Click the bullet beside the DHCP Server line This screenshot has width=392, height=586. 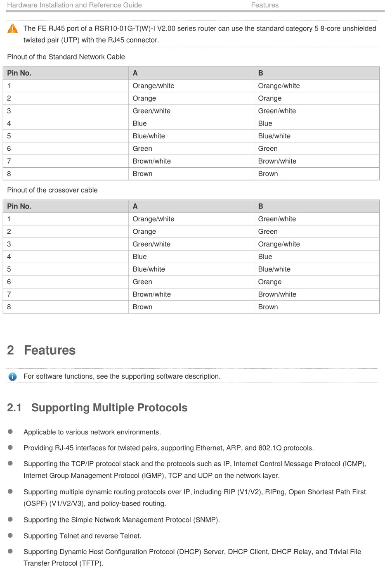tap(10, 551)
